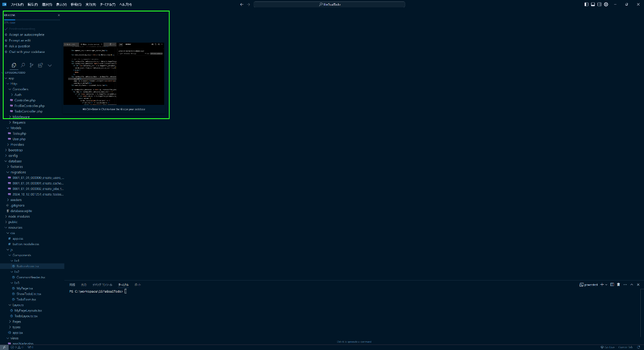
Task: Expand the Auth folder
Action: 17,95
